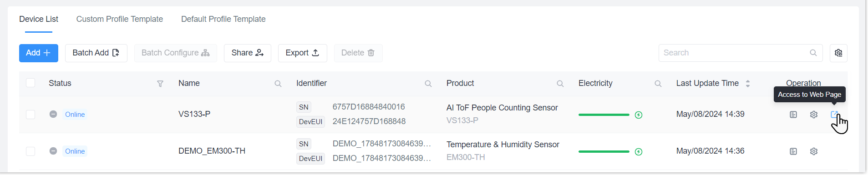Check the box for the DEMO_EM300-TH row

(30, 151)
